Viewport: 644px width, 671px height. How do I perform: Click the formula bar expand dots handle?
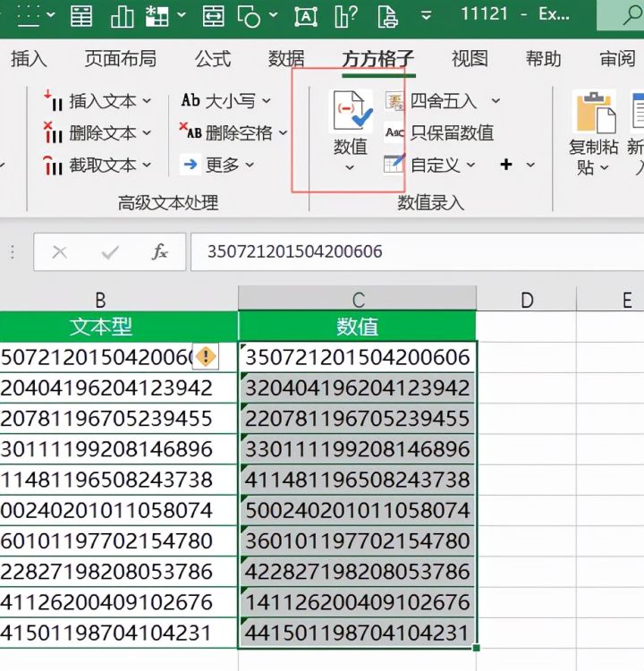pyautogui.click(x=13, y=252)
